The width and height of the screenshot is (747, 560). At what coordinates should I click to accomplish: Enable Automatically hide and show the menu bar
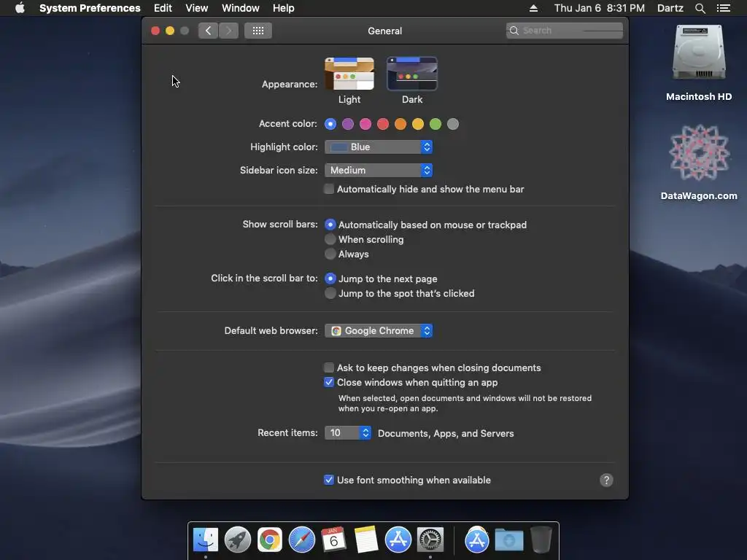tap(329, 189)
